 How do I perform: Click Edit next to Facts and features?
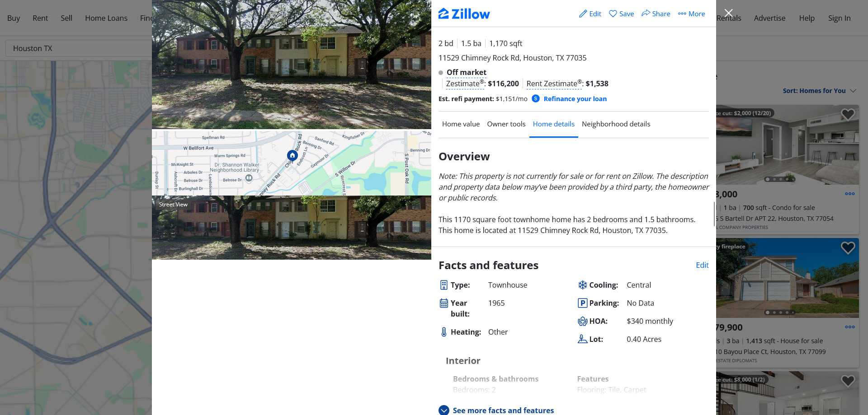(x=702, y=265)
